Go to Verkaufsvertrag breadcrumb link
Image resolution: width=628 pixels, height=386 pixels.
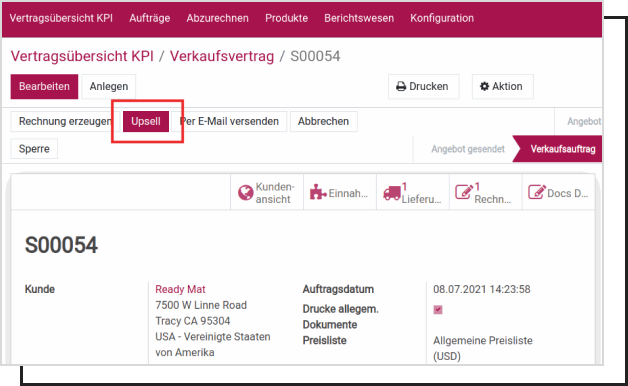(x=222, y=56)
